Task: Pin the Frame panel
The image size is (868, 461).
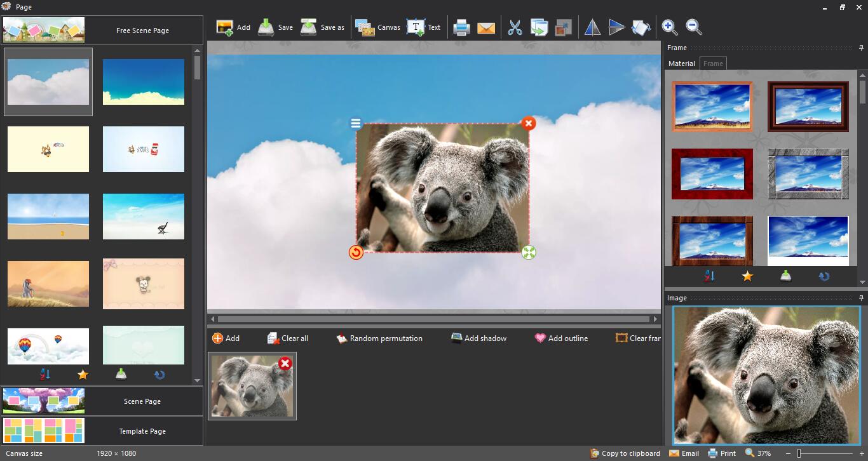Action: [861, 48]
